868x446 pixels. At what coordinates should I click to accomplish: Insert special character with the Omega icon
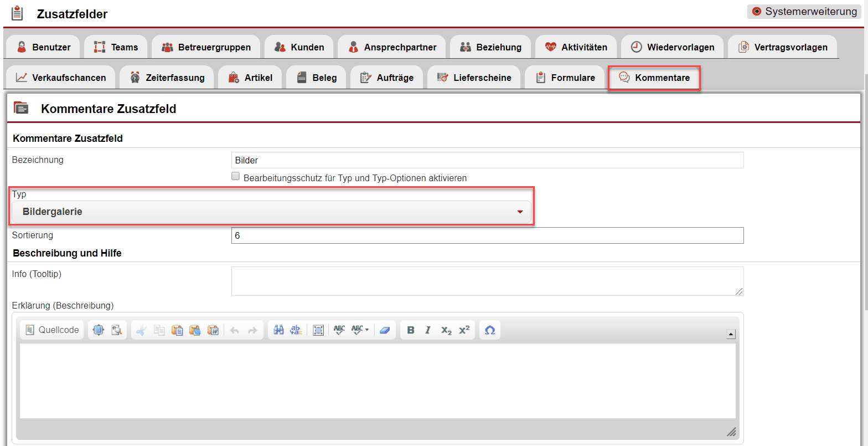490,330
